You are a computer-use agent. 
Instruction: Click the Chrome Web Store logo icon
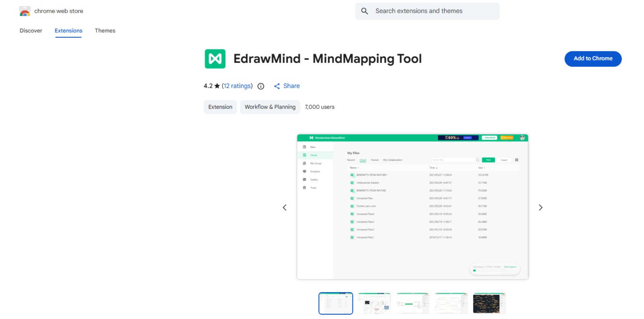tap(25, 11)
